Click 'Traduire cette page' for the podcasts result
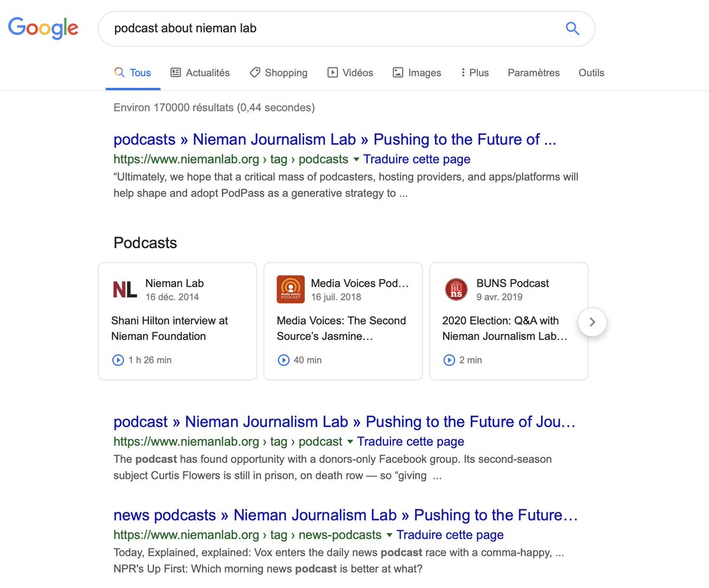 click(417, 160)
